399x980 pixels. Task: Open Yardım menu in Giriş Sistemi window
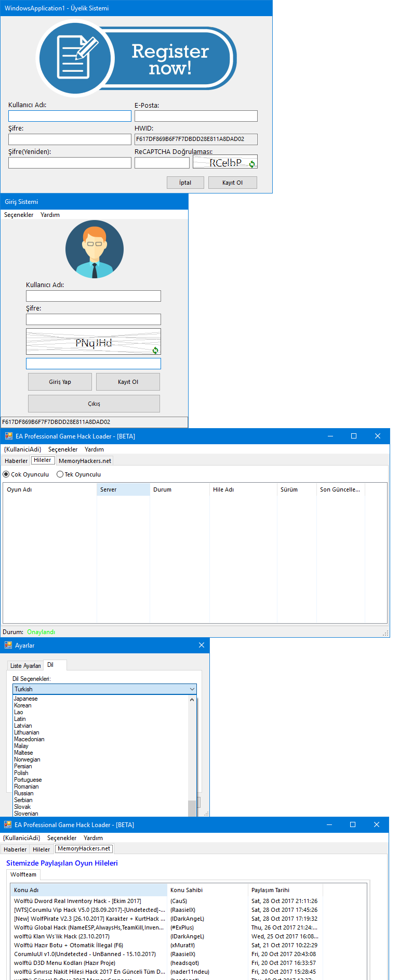pyautogui.click(x=50, y=215)
